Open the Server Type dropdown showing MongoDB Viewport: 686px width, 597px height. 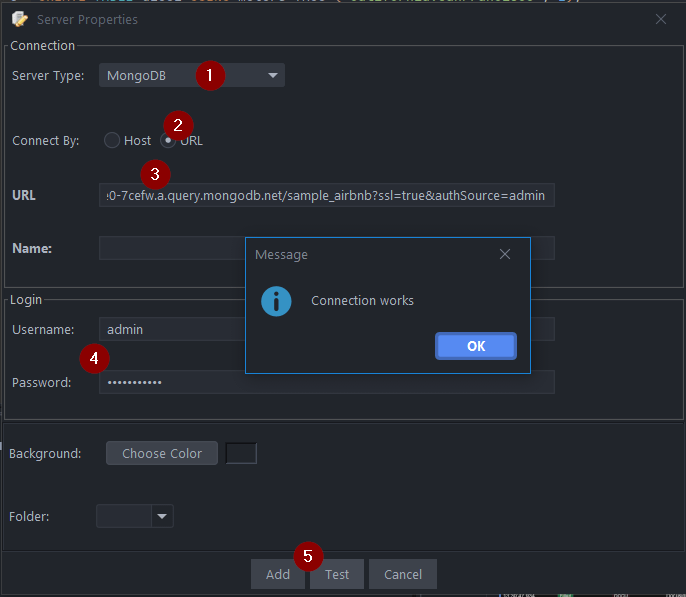click(192, 75)
